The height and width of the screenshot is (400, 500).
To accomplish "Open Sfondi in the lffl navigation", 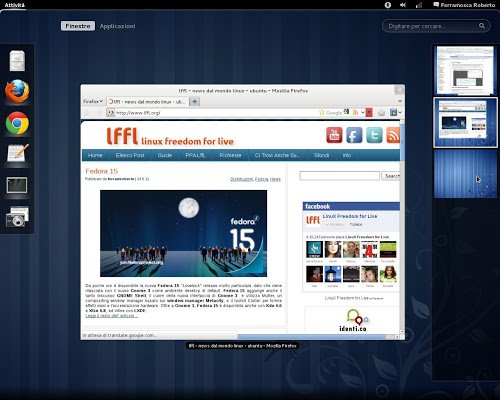I will (x=321, y=155).
